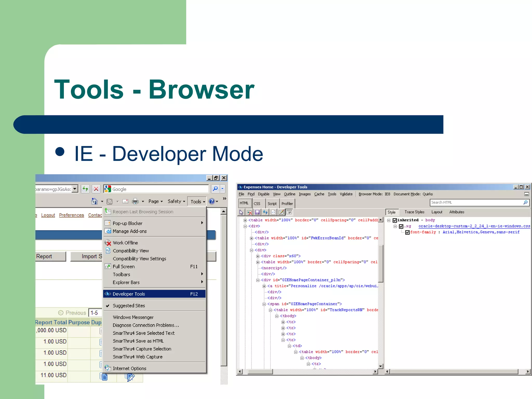Image resolution: width=532 pixels, height=399 pixels.
Task: Open the oracle-desktop-custom css file link
Action: pos(474,226)
